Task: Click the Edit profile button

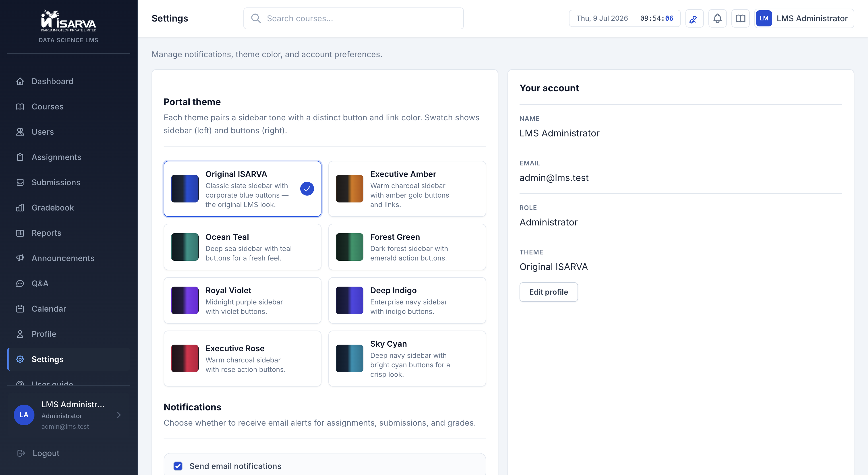Action: (549, 292)
